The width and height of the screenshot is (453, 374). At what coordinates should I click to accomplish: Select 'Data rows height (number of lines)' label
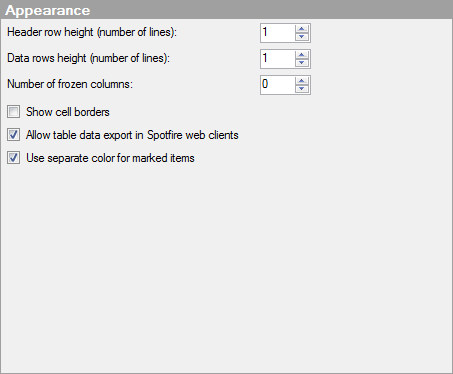point(89,58)
